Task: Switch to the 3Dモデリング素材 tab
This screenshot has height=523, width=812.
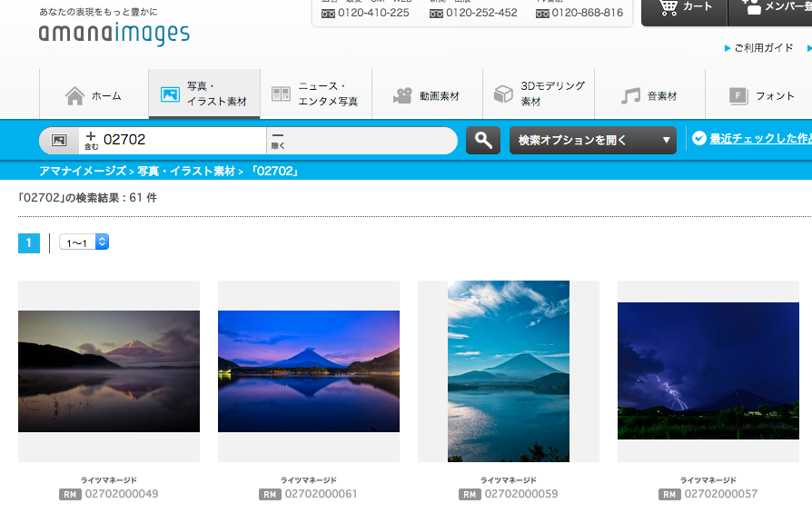Action: (x=539, y=94)
